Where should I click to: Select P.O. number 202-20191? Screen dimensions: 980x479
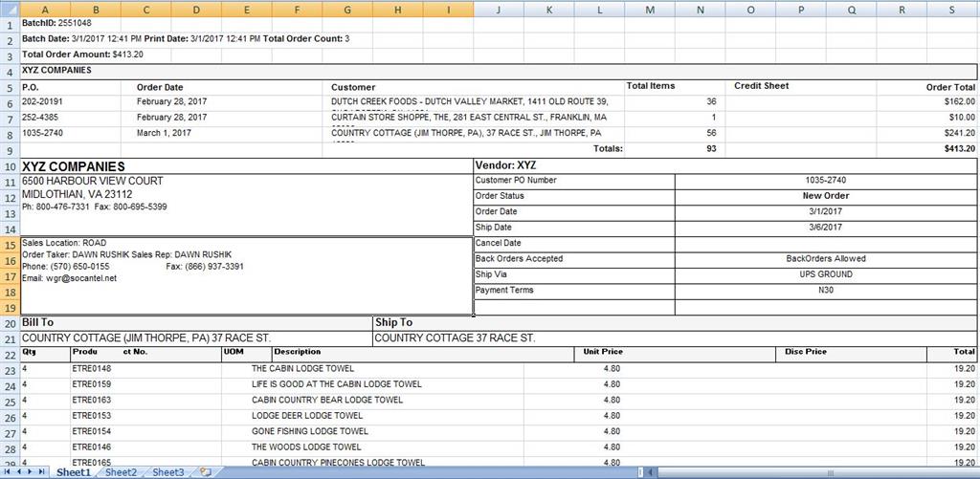pos(42,101)
